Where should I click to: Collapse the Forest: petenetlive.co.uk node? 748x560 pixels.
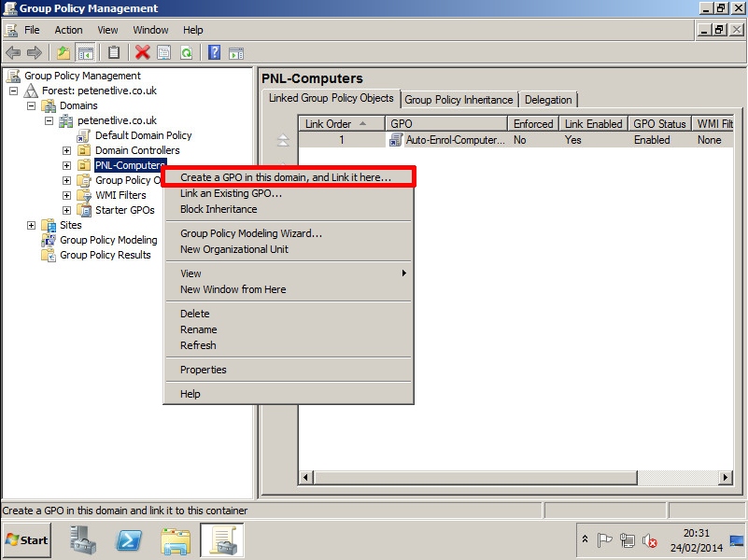coord(14,91)
